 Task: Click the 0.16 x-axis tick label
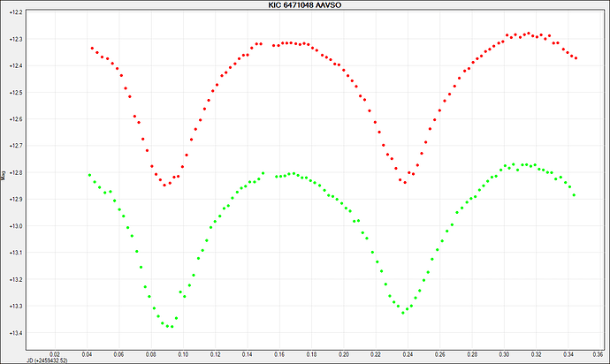click(x=279, y=354)
